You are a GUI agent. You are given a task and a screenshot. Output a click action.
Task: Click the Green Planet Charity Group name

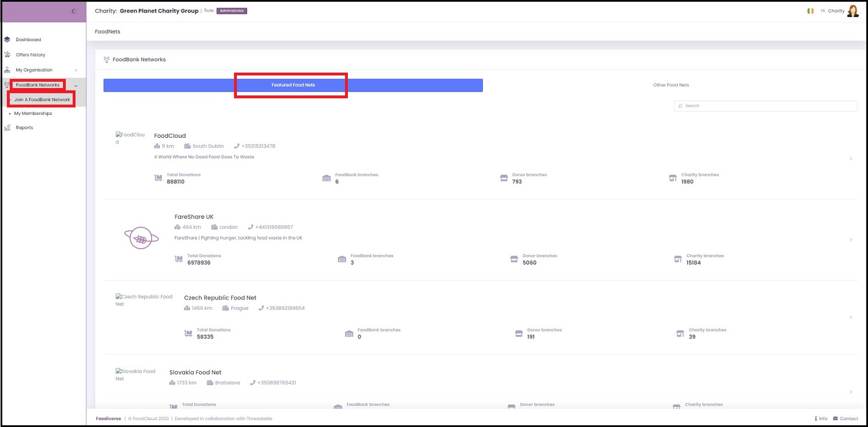[x=159, y=11]
